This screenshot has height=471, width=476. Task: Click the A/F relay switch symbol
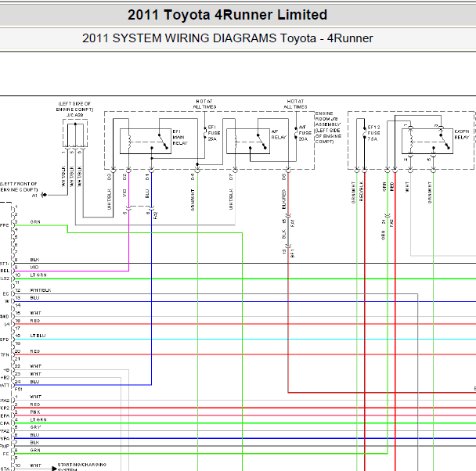[261, 142]
